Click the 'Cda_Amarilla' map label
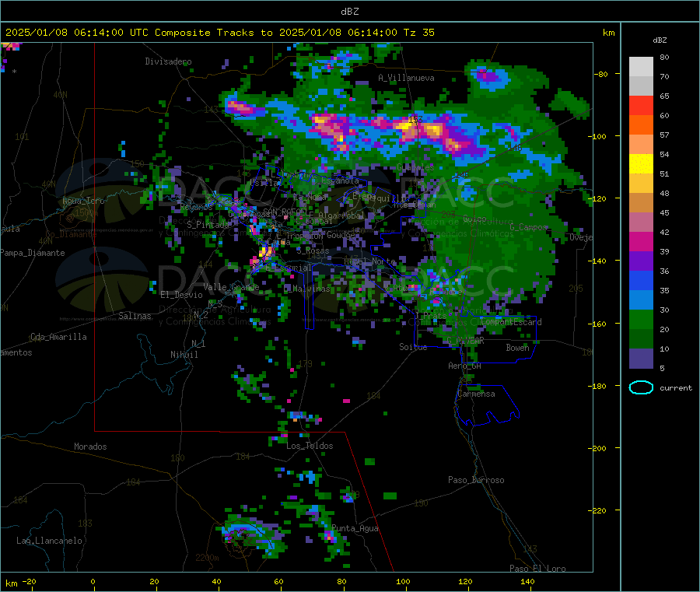 pos(58,337)
